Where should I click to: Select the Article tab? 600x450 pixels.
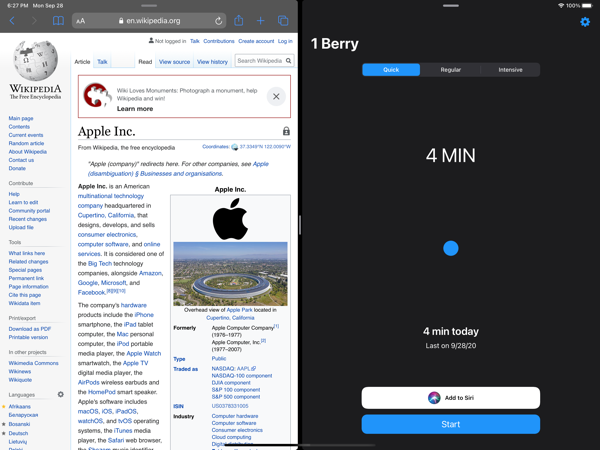pyautogui.click(x=82, y=62)
